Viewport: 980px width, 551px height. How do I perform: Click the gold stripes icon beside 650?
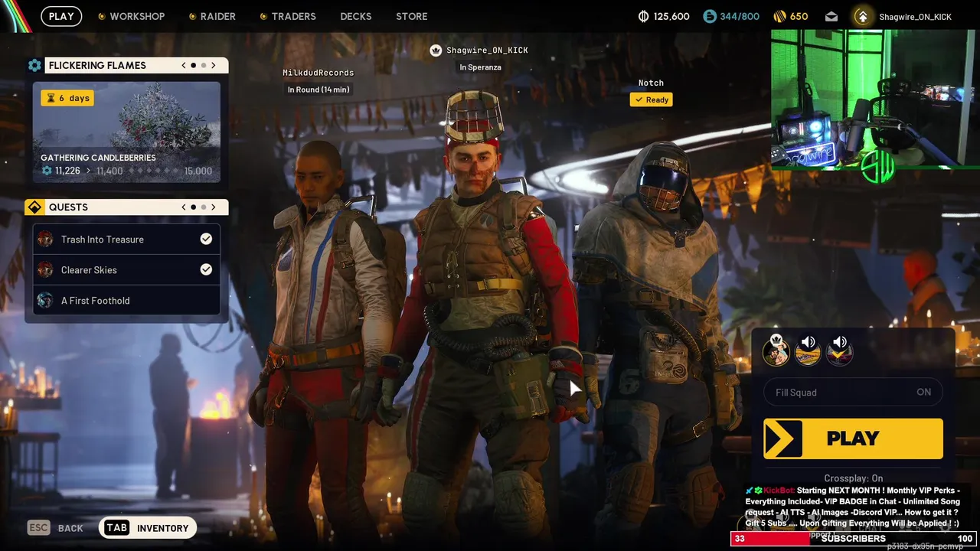779,16
